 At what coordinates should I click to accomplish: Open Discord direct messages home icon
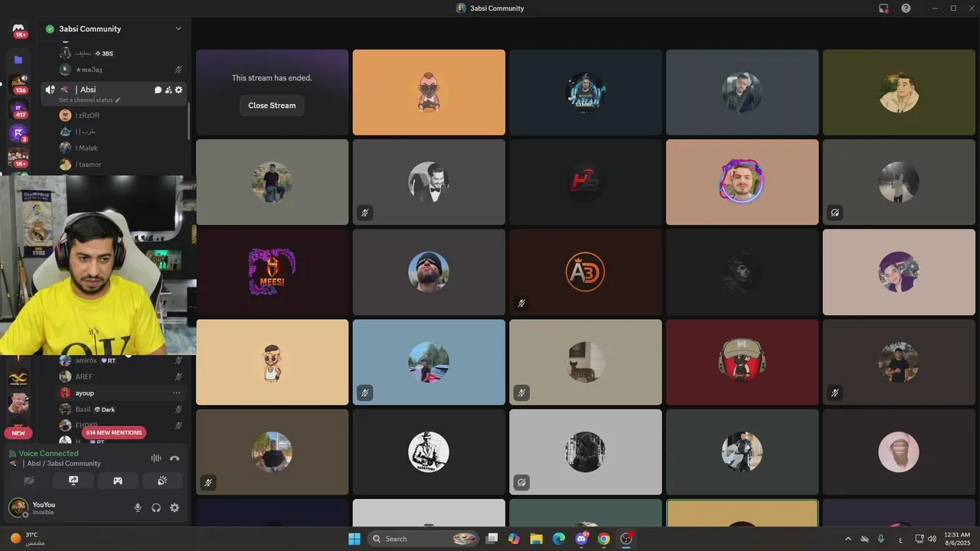click(x=18, y=29)
